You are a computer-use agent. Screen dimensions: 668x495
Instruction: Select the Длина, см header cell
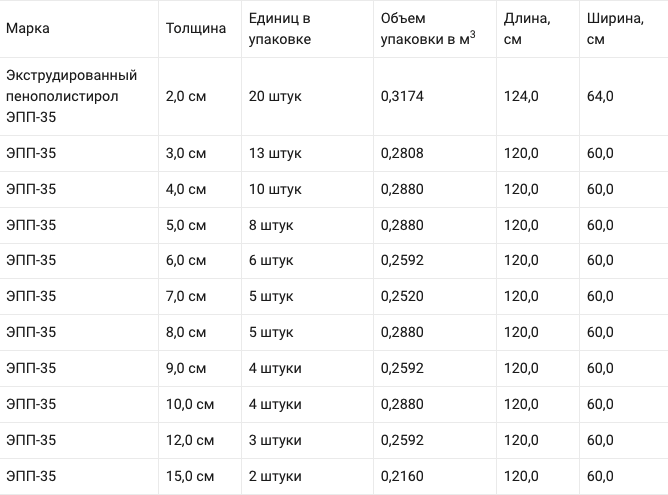pos(527,29)
